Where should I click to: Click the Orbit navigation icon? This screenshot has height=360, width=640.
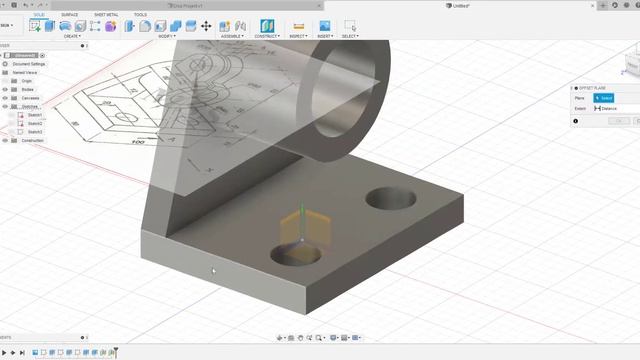280,338
